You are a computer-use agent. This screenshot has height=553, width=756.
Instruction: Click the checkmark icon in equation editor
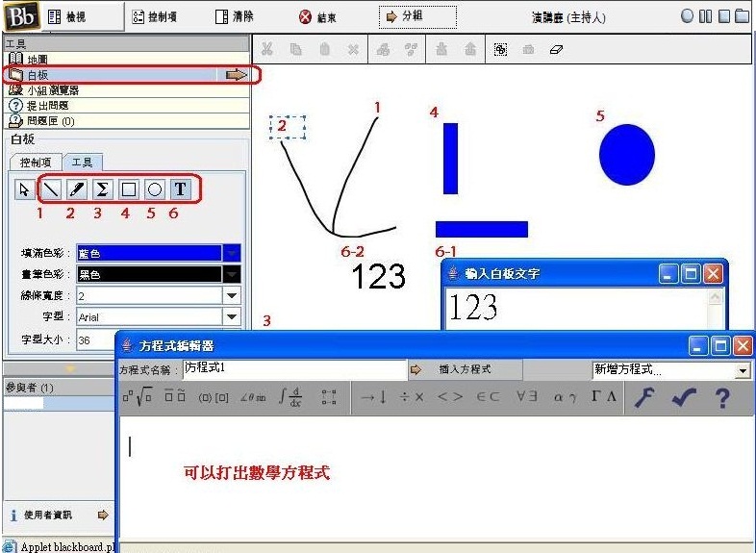point(684,397)
